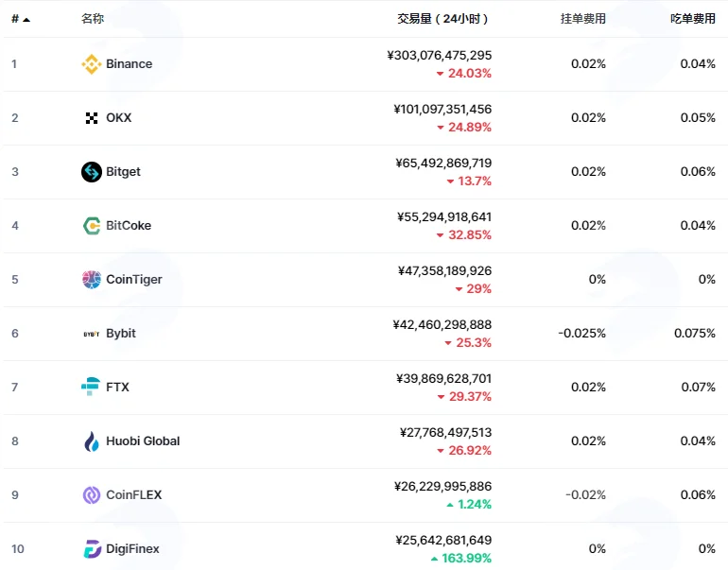The height and width of the screenshot is (570, 728).
Task: Open the Binance exchange name link
Action: coord(130,64)
